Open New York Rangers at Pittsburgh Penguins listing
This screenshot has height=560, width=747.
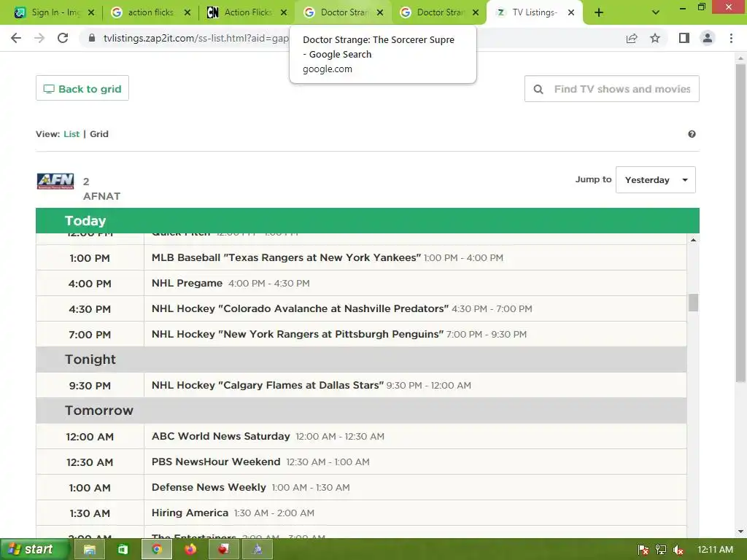[298, 334]
